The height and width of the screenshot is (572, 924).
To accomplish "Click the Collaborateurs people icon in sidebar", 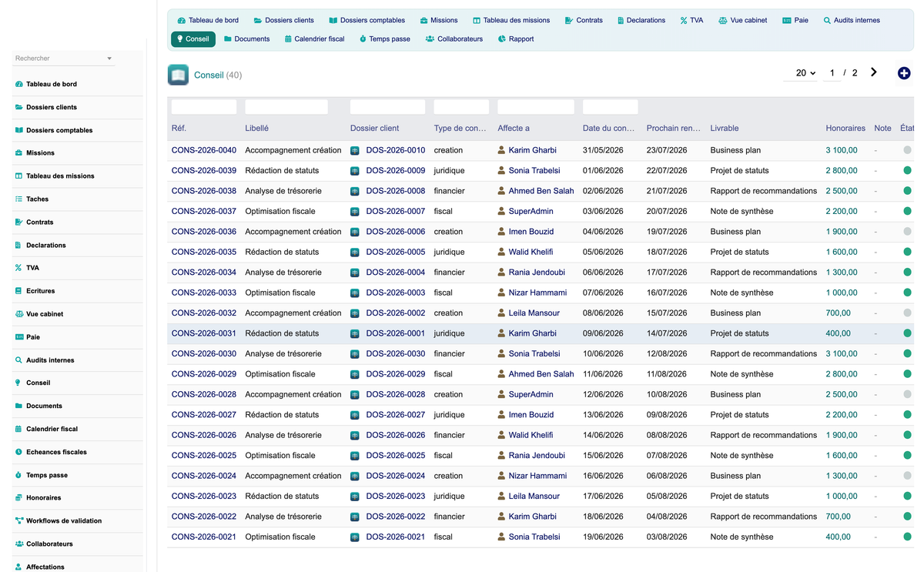I will 18,544.
